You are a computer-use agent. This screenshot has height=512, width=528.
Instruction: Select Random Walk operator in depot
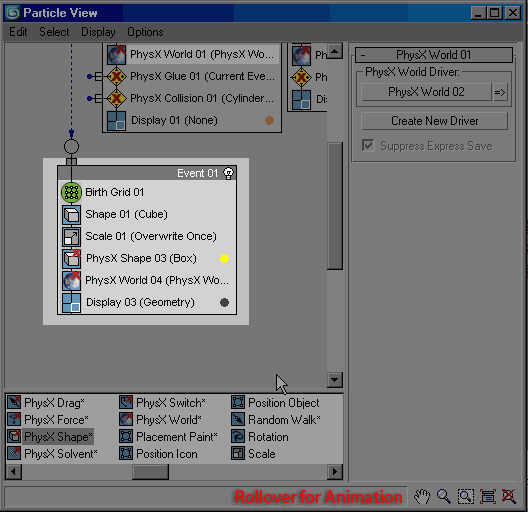click(x=276, y=420)
